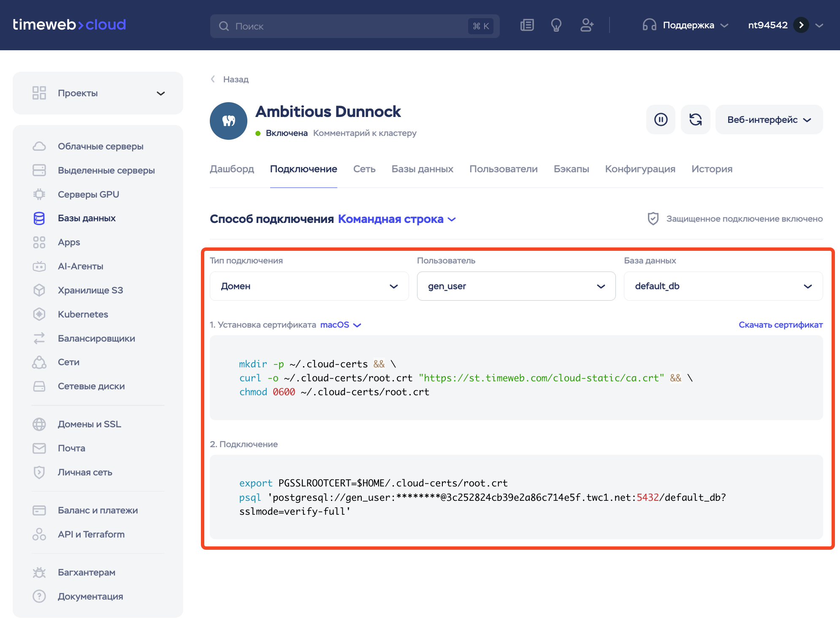This screenshot has height=630, width=840.
Task: Switch to the Дашборд tab
Action: 232,169
